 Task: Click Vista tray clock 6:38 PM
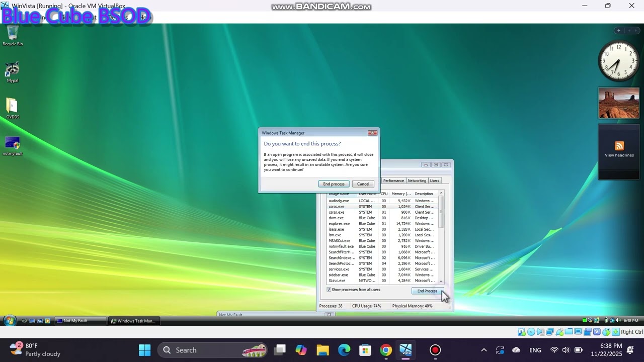(631, 321)
